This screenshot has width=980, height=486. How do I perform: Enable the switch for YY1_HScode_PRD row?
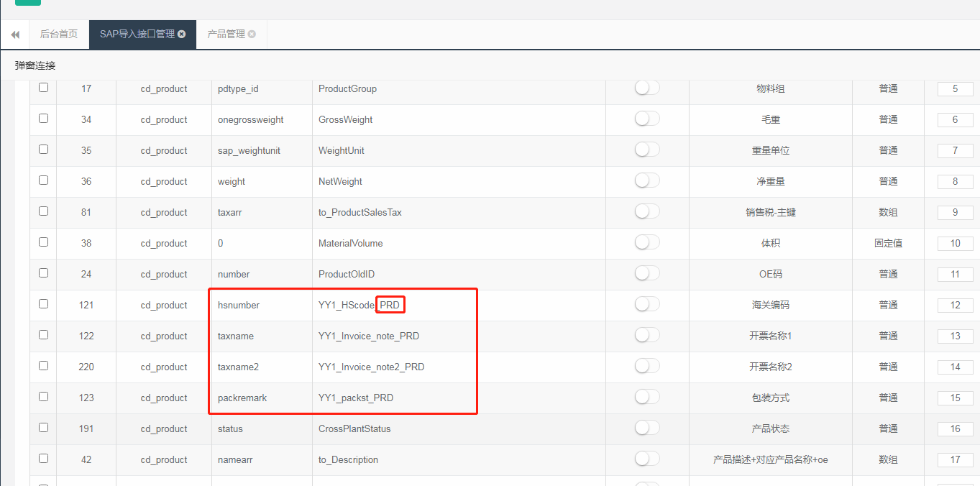click(647, 304)
